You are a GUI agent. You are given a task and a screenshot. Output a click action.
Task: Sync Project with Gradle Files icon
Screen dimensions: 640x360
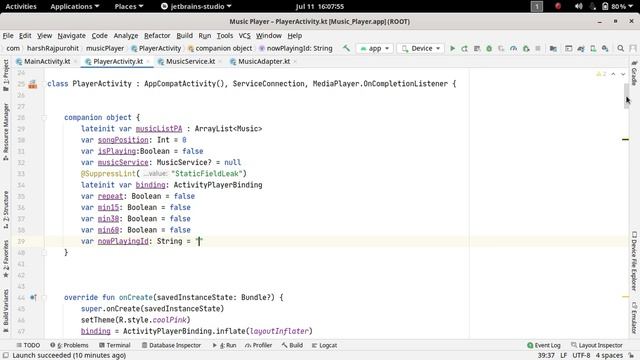[x=581, y=48]
